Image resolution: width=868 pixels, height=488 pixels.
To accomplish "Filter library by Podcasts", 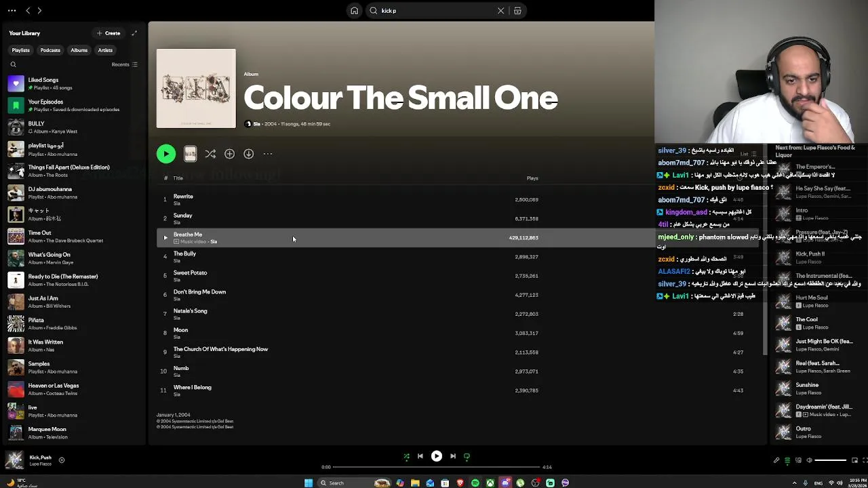I will [x=50, y=50].
